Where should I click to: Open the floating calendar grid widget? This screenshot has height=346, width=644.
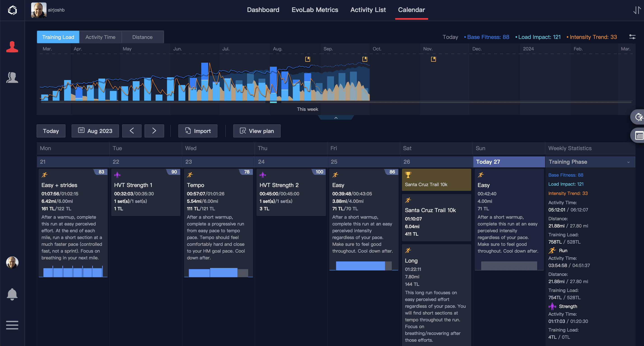[639, 135]
